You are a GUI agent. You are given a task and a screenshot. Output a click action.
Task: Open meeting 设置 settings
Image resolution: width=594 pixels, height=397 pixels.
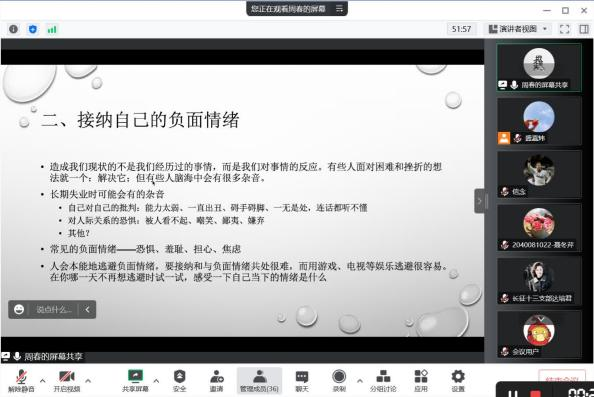point(458,380)
